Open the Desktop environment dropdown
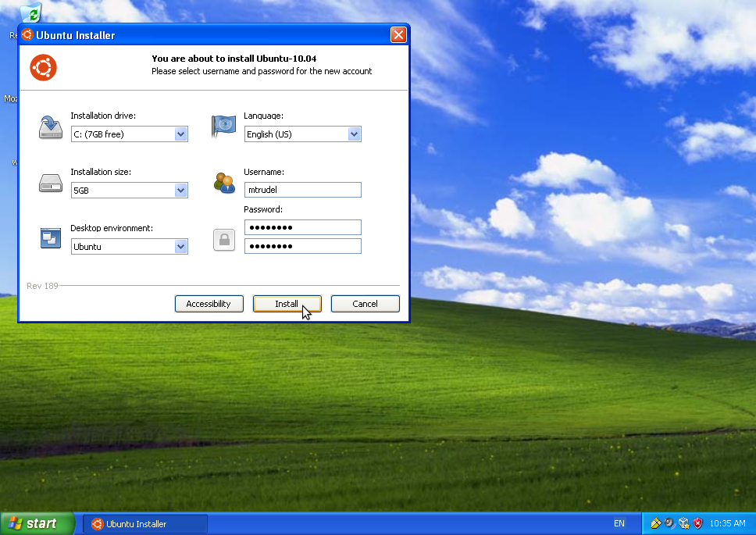Screen dimensions: 756x535 click(129, 247)
